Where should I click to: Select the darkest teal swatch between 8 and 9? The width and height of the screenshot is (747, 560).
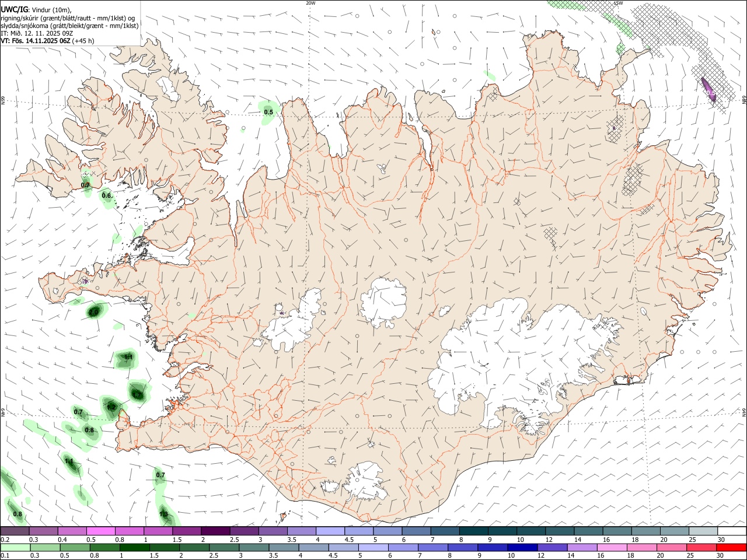tap(474, 531)
